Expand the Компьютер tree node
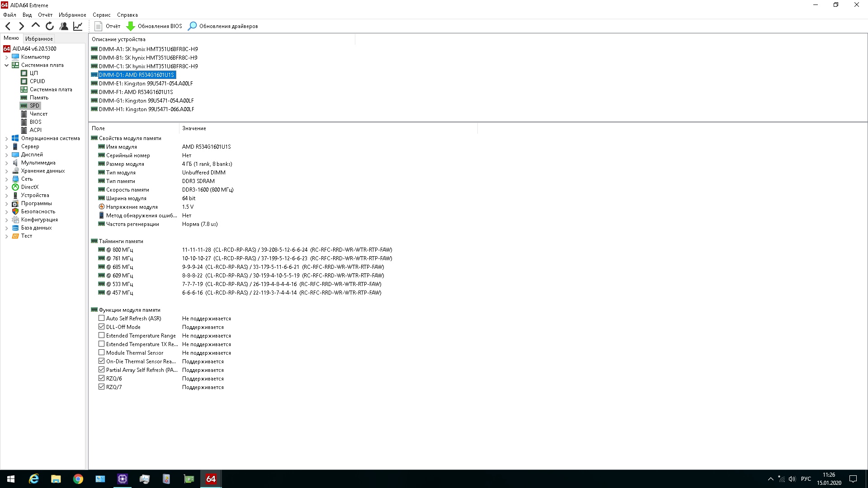Image resolution: width=868 pixels, height=488 pixels. [x=6, y=57]
